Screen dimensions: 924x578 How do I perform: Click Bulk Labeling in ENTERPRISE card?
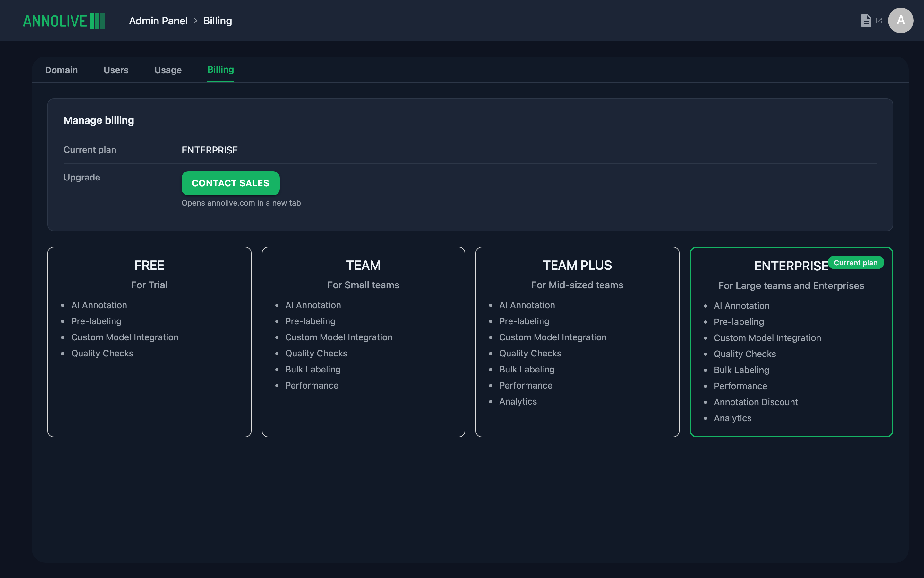[x=741, y=370]
